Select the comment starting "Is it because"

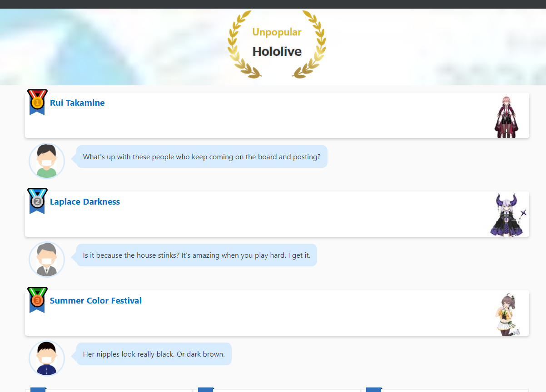click(197, 255)
